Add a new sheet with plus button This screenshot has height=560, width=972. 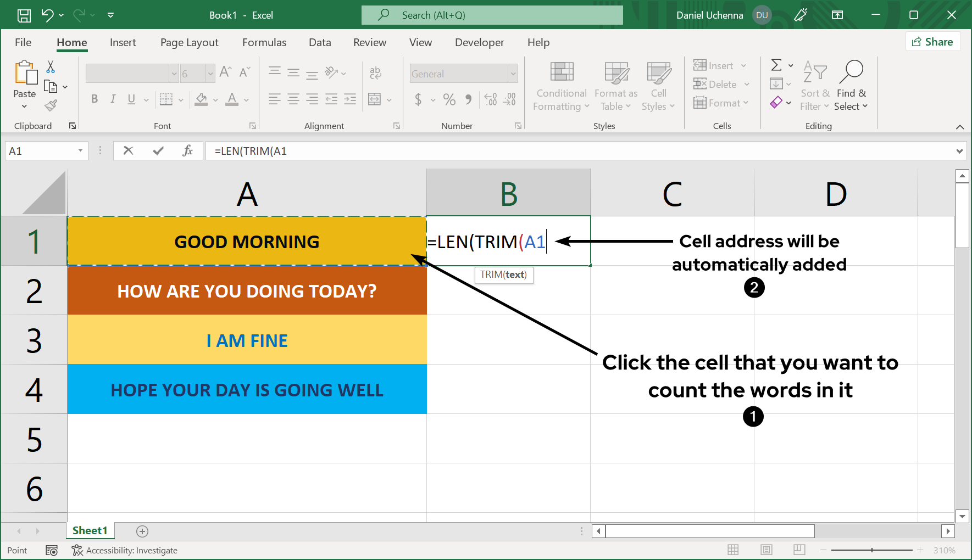142,531
